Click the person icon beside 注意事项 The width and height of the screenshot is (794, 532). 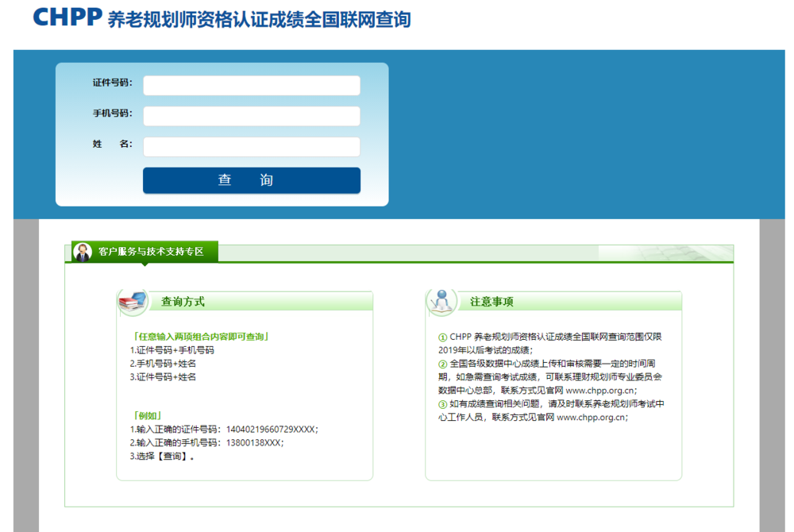pyautogui.click(x=442, y=301)
